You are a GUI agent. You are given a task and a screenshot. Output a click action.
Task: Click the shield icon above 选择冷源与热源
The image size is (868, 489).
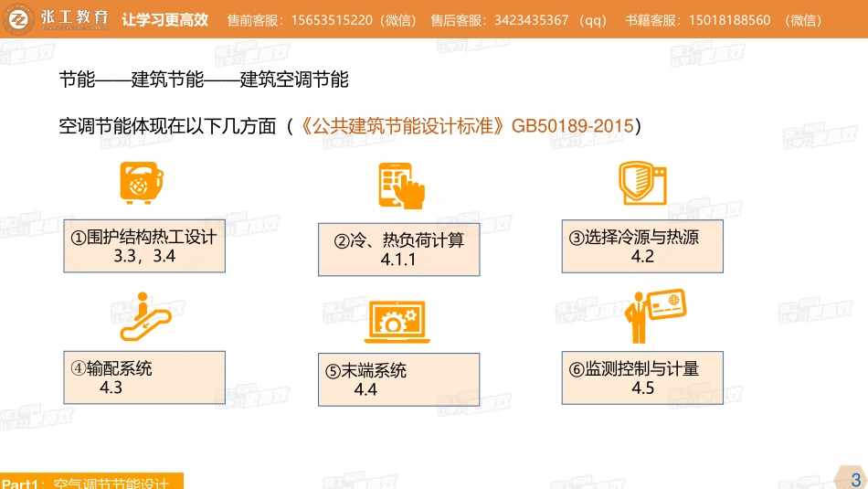tap(642, 184)
